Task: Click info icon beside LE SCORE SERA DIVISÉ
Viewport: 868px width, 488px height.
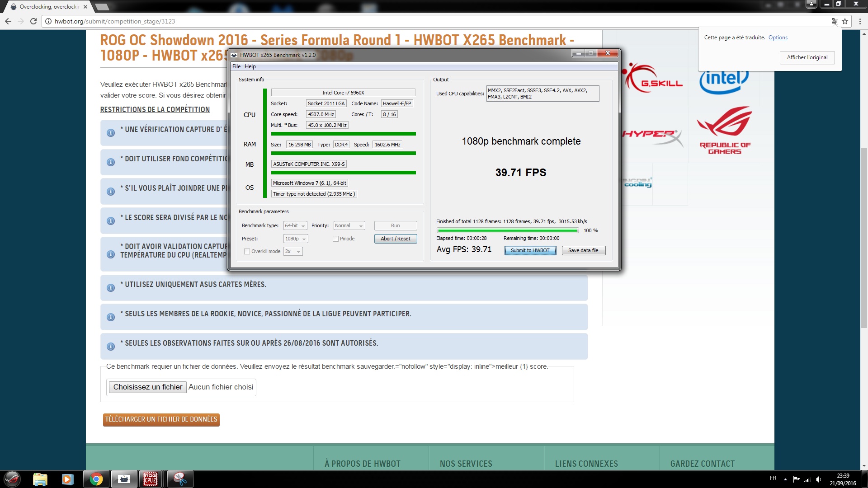Action: (110, 221)
